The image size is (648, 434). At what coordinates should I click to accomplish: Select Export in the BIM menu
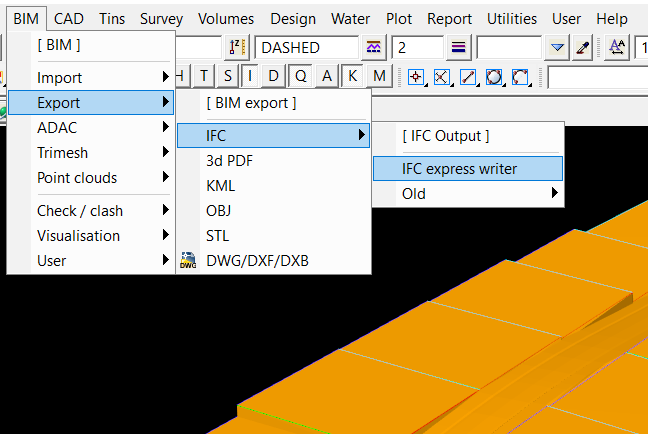(91, 103)
